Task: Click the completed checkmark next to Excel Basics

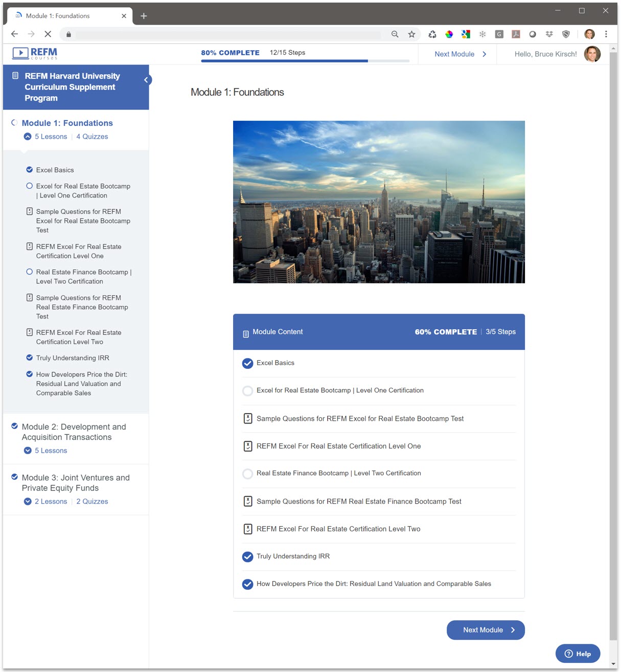Action: [x=248, y=363]
